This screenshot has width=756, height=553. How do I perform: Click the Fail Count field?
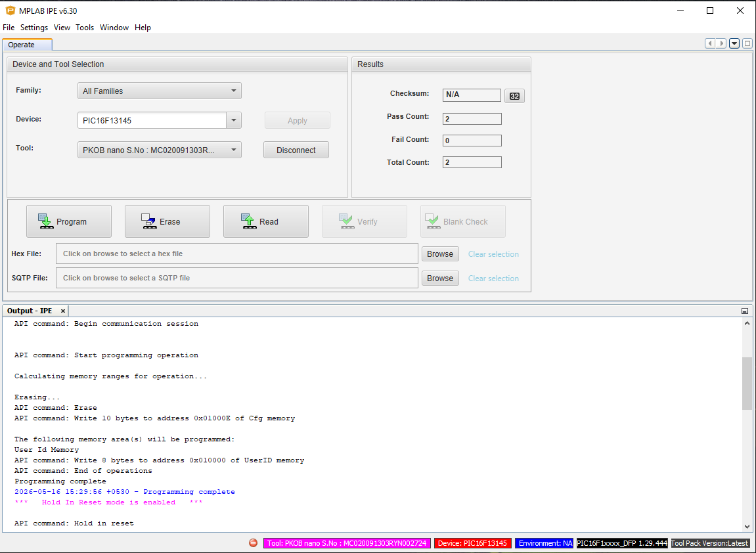(x=472, y=141)
